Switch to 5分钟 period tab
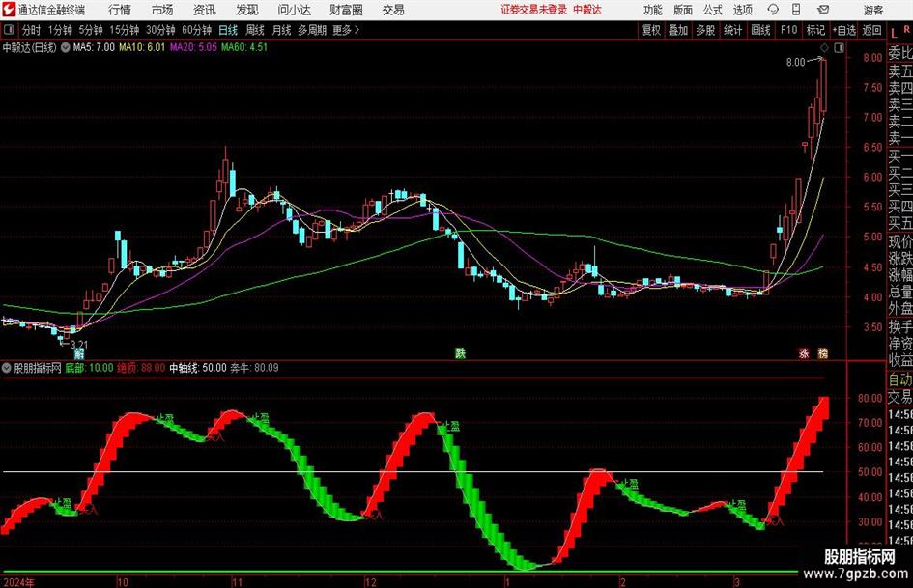 point(90,30)
